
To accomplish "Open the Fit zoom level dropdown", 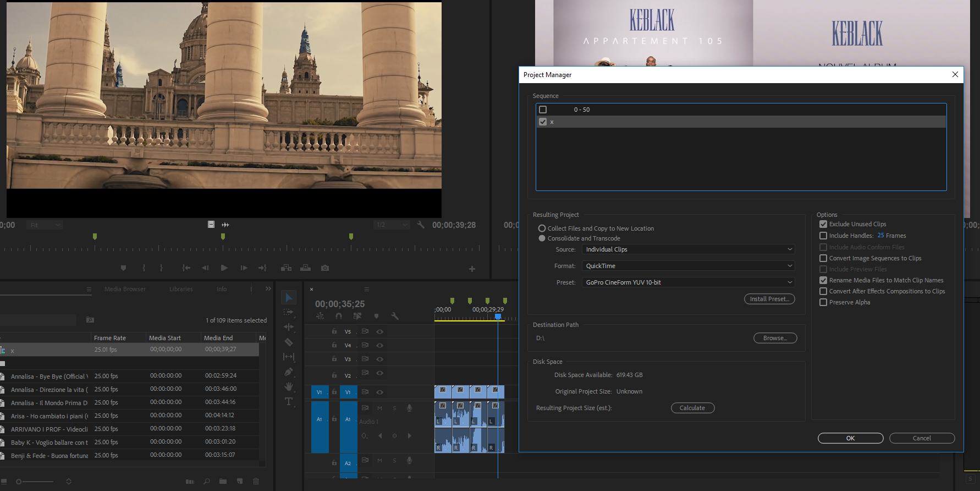I will click(45, 225).
